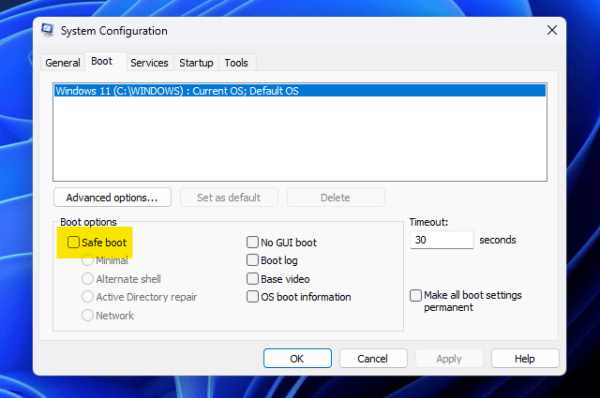Click the Delete button

click(336, 197)
